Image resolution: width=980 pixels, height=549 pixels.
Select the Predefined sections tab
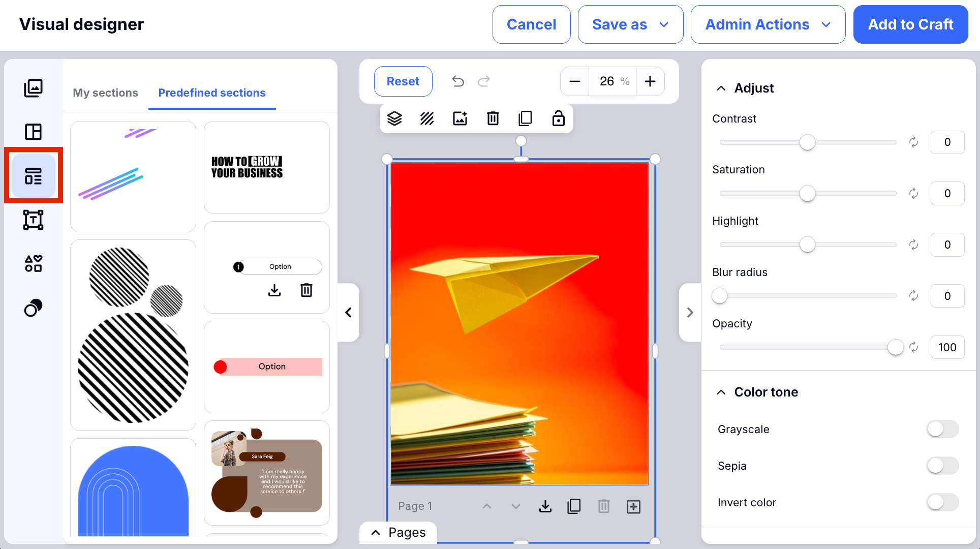(x=211, y=93)
